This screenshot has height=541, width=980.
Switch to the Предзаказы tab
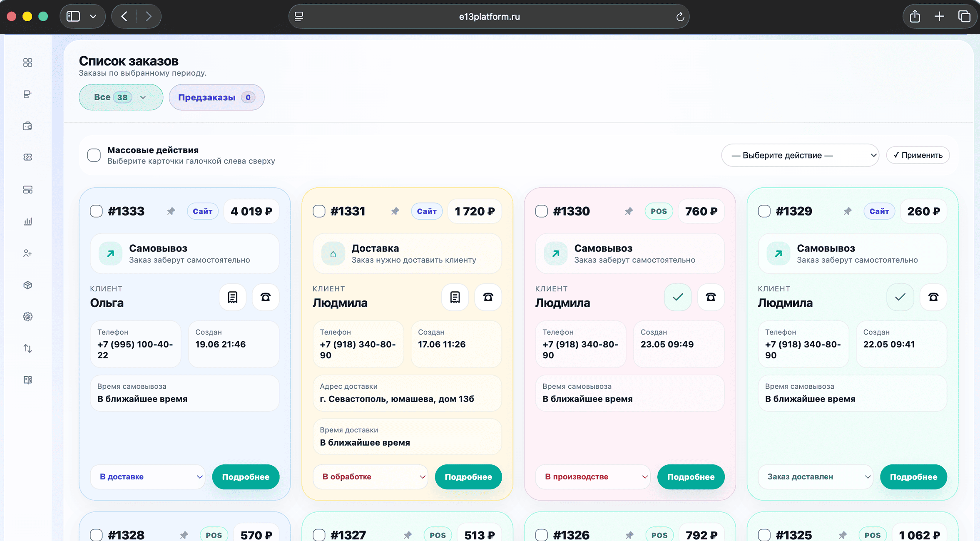click(x=216, y=97)
